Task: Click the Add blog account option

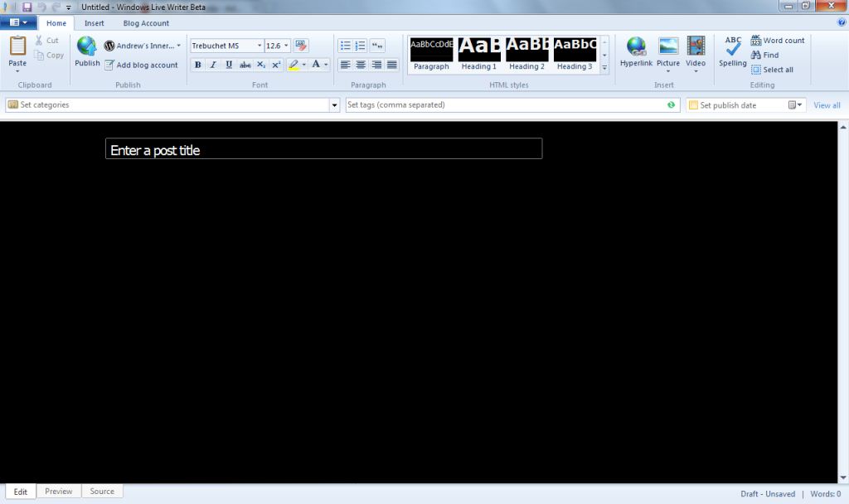Action: point(141,65)
